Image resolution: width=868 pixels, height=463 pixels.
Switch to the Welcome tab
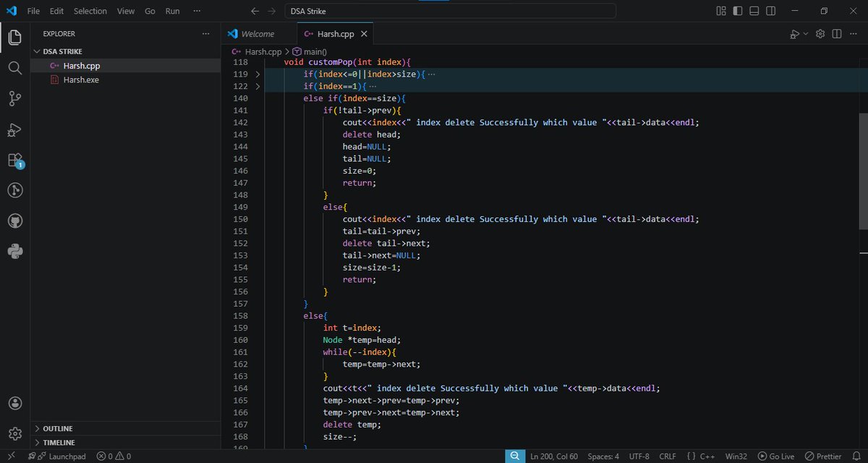pyautogui.click(x=258, y=34)
